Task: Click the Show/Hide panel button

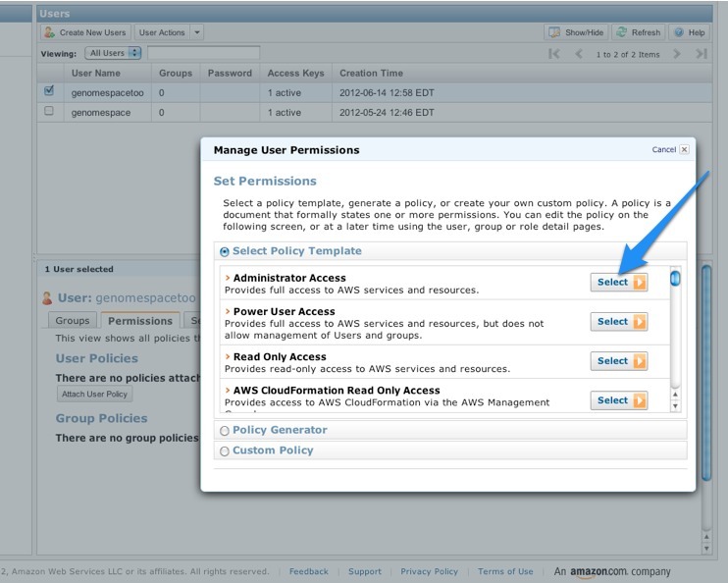Action: [576, 32]
